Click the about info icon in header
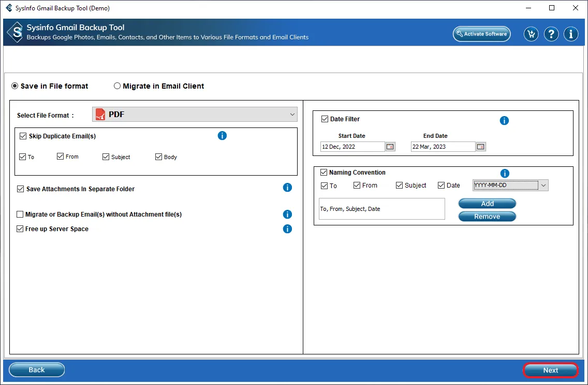Viewport: 588px width, 385px height. 571,34
